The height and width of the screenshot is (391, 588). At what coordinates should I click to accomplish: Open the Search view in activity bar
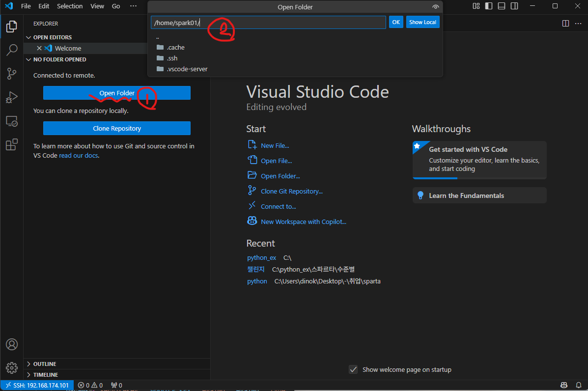pos(12,50)
